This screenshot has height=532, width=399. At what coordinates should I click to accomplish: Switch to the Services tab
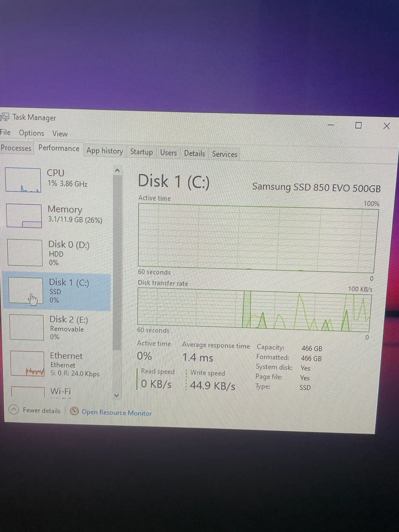225,154
